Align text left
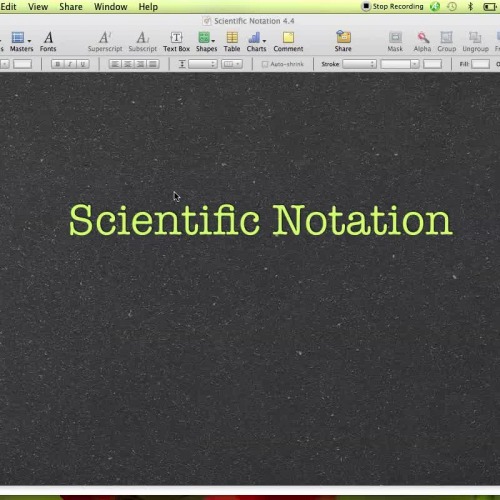Screen dimensions: 500x500 tap(115, 64)
